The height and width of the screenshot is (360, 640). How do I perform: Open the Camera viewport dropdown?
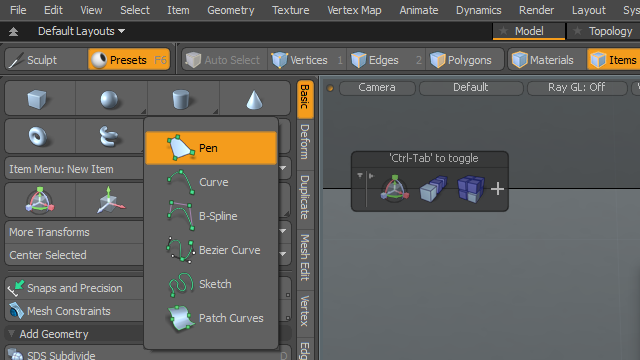pos(377,87)
